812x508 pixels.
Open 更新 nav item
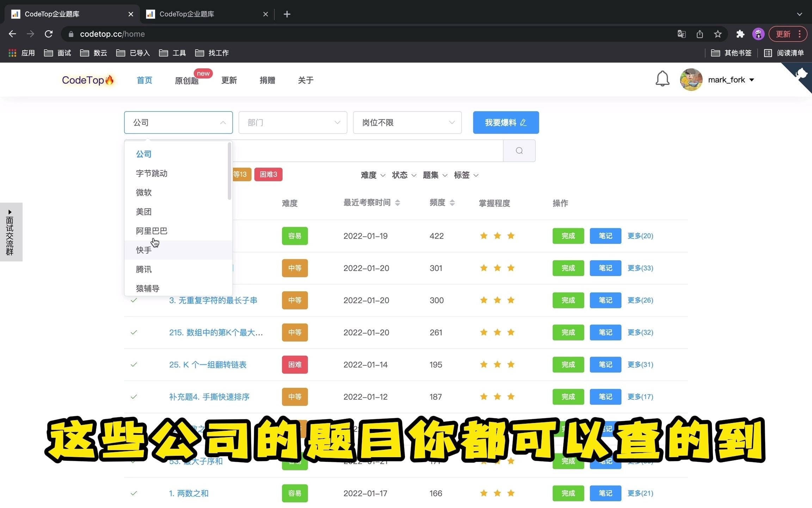point(229,80)
